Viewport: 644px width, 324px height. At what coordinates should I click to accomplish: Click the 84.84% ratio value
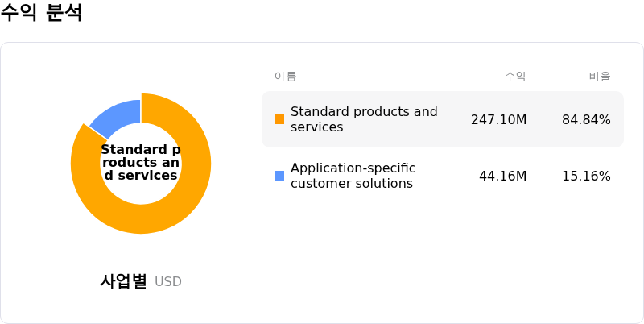point(586,119)
